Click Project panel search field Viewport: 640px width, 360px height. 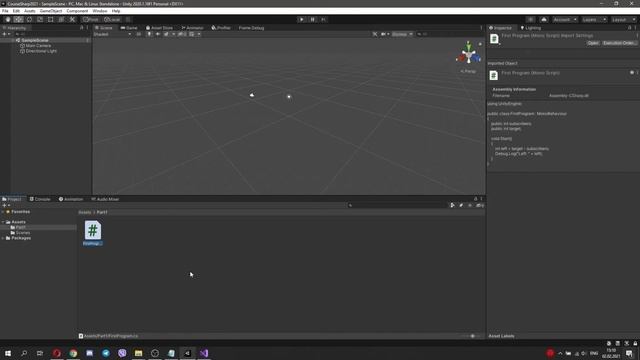tap(397, 205)
